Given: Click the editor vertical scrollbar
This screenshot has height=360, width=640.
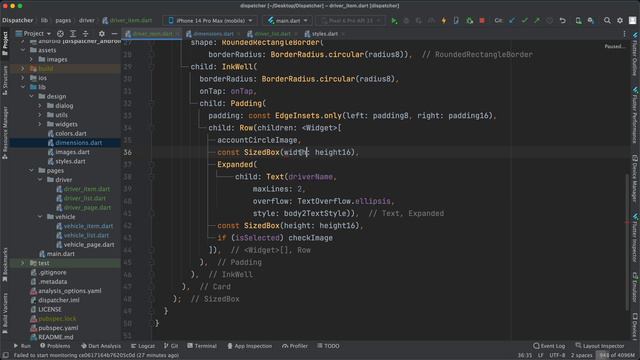Looking at the screenshot, I should [x=628, y=241].
